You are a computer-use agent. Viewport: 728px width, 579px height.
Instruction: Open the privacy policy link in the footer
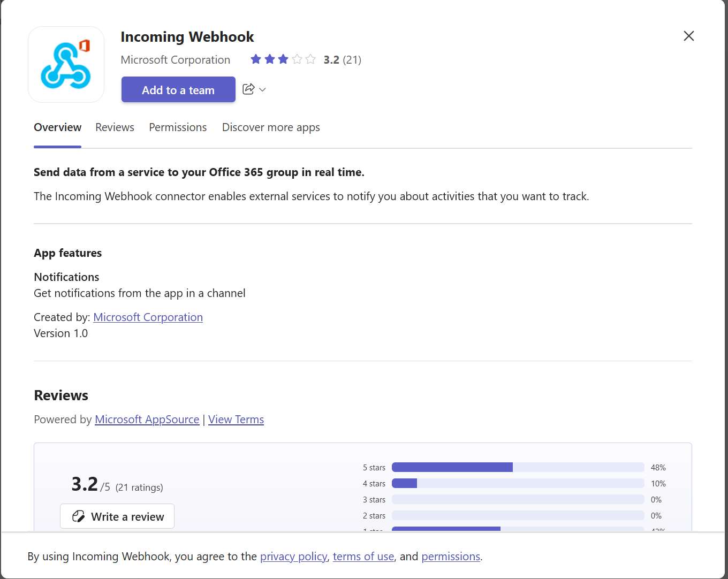pyautogui.click(x=293, y=556)
